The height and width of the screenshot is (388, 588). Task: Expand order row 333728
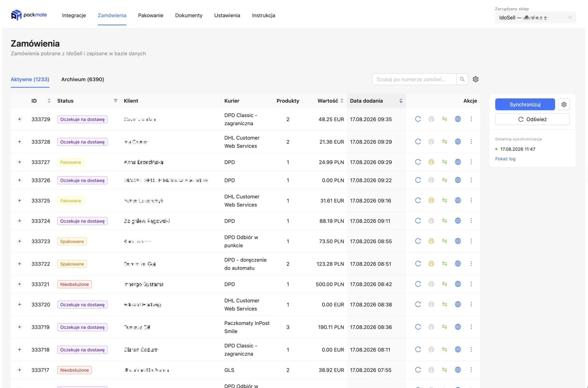click(20, 142)
